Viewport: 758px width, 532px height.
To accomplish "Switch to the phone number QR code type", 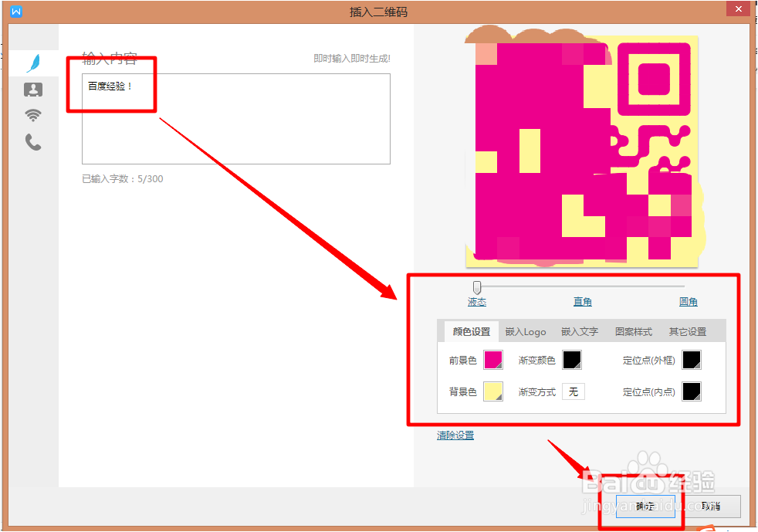I will pos(33,142).
